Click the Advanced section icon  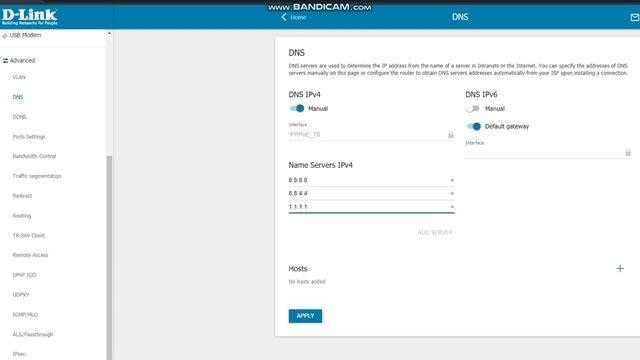point(5,60)
